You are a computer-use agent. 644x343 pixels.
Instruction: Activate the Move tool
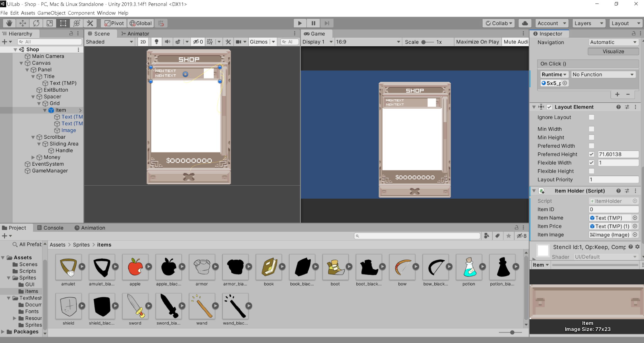[x=22, y=23]
